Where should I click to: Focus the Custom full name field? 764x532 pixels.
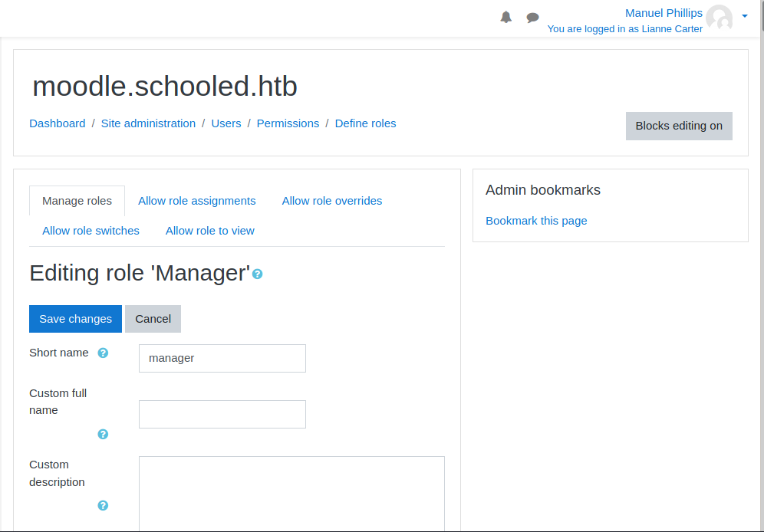tap(222, 414)
